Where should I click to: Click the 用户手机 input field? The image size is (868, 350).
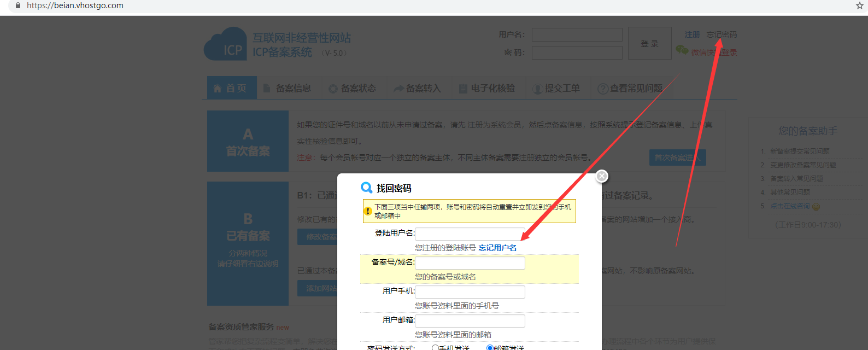point(470,292)
